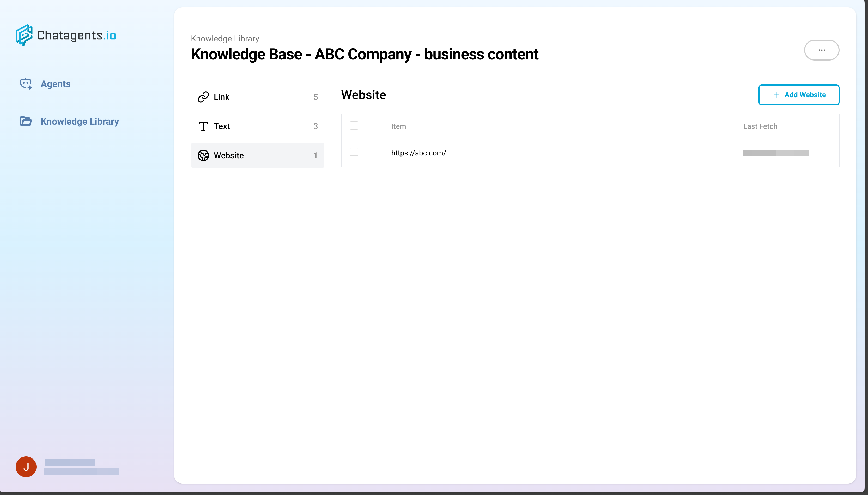This screenshot has height=495, width=868.
Task: Click the Agents robot icon
Action: click(26, 84)
